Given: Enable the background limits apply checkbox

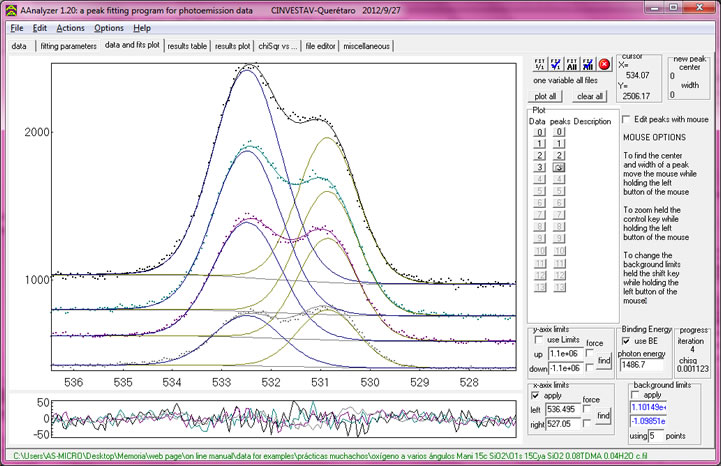Looking at the screenshot, I should pos(636,394).
